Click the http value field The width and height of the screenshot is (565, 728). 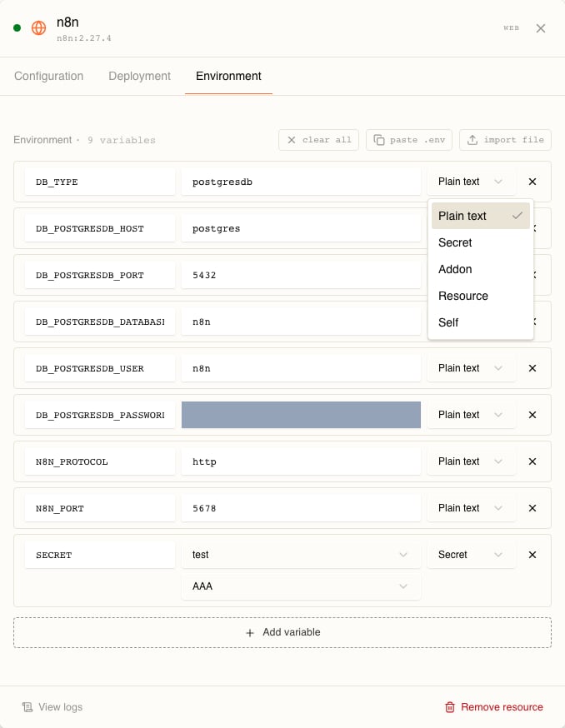[x=301, y=461]
